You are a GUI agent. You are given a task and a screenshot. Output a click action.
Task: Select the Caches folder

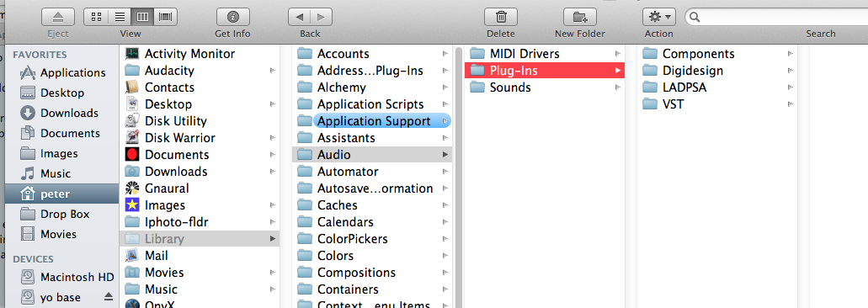coord(373,205)
